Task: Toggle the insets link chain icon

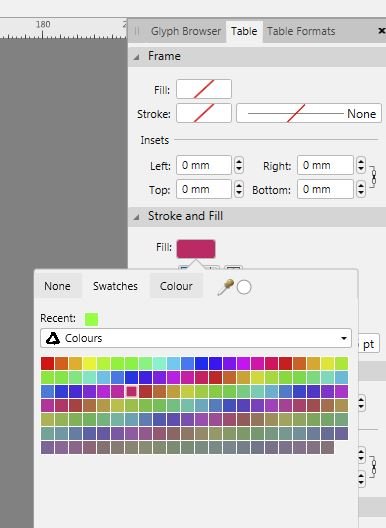Action: [373, 177]
